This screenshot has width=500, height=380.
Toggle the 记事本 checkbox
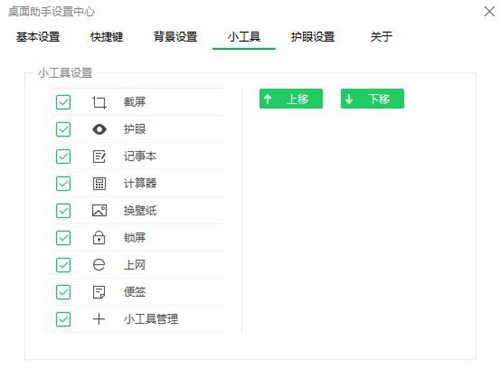(x=63, y=156)
